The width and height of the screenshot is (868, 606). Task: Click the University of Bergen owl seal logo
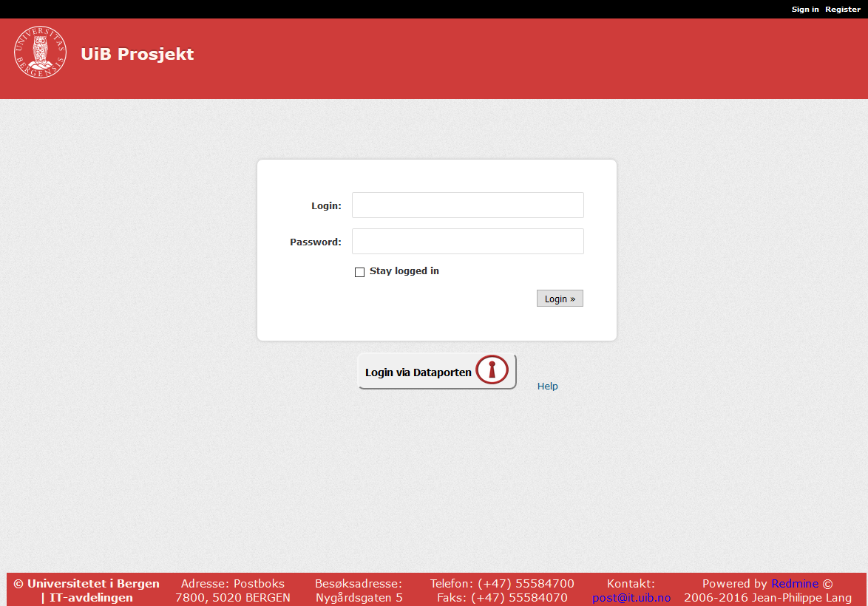pyautogui.click(x=40, y=52)
